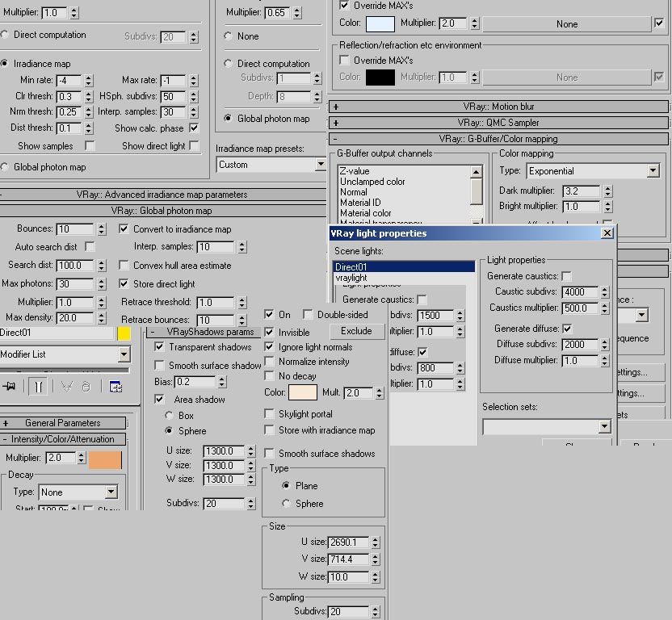The image size is (672, 620).
Task: Click the yellow Direct01 object color swatch
Action: tap(124, 333)
